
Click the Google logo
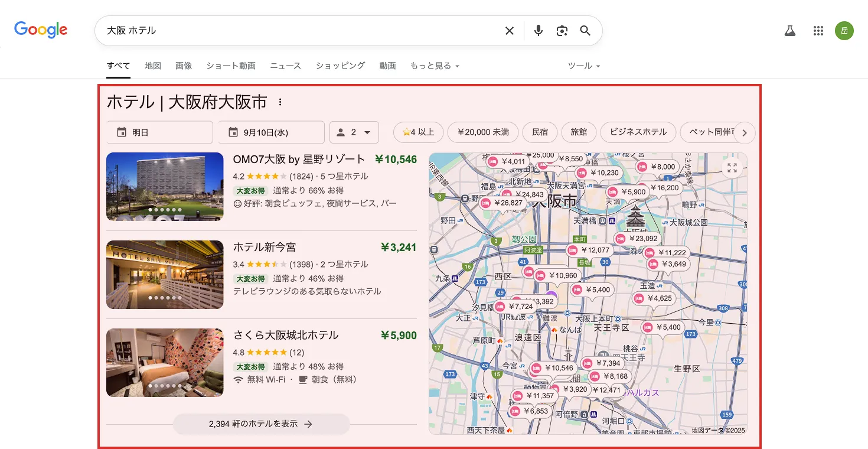tap(41, 30)
